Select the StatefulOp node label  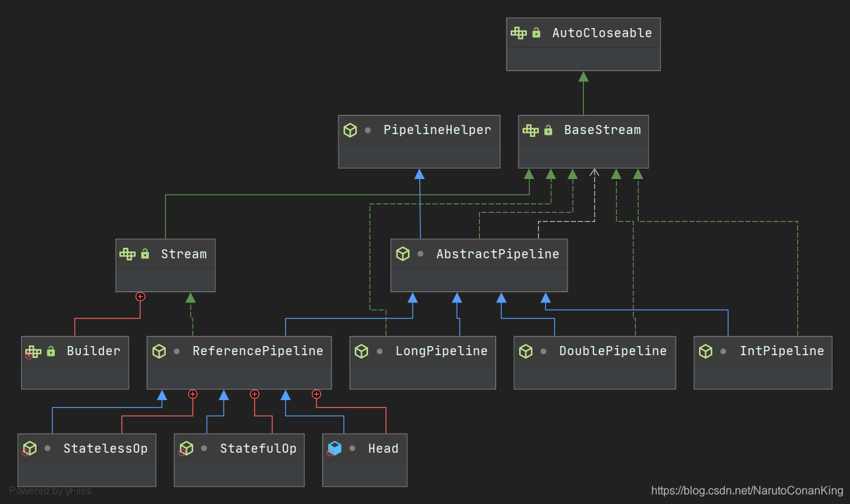tap(259, 449)
